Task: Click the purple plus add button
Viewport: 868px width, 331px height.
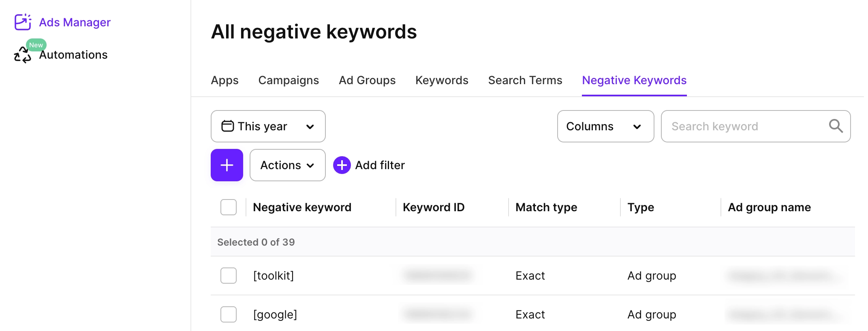Action: click(x=227, y=165)
